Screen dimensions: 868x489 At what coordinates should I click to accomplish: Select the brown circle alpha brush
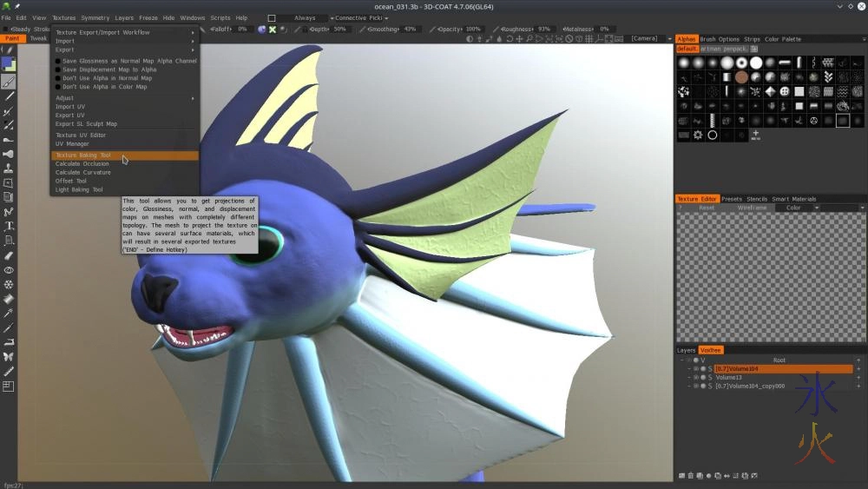(741, 77)
